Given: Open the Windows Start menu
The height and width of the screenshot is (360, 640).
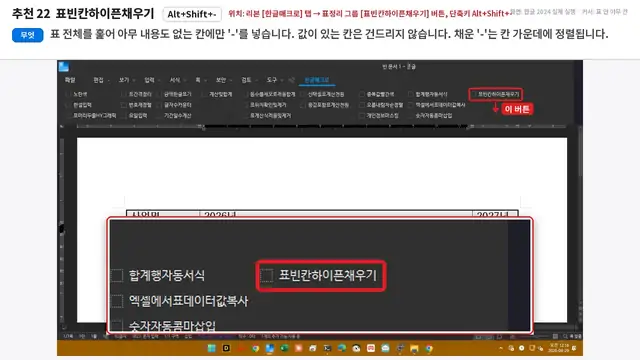Looking at the screenshot, I should coord(211,348).
